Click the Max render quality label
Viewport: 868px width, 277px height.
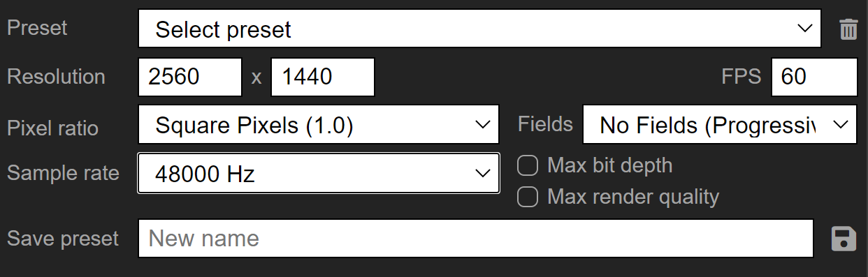[633, 197]
